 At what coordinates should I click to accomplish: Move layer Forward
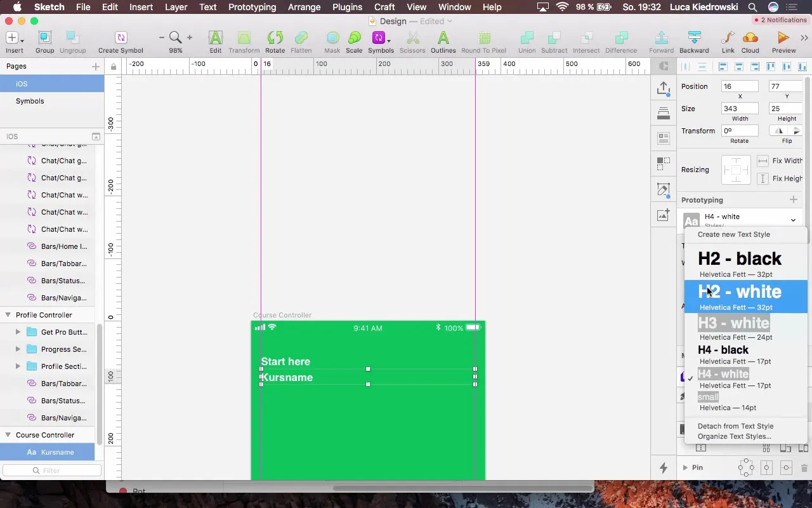661,42
